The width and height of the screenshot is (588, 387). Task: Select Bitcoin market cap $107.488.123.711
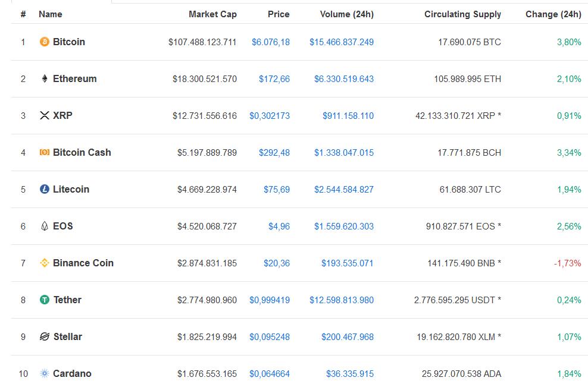click(202, 42)
